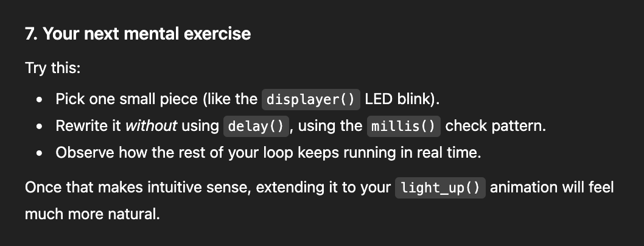Click the bullet marker before "Observe how"
This screenshot has width=644, height=246.
pyautogui.click(x=40, y=153)
